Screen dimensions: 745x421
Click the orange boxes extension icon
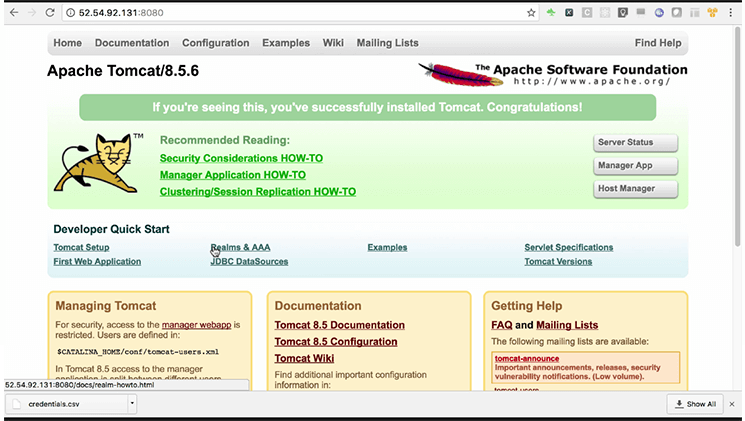point(712,13)
